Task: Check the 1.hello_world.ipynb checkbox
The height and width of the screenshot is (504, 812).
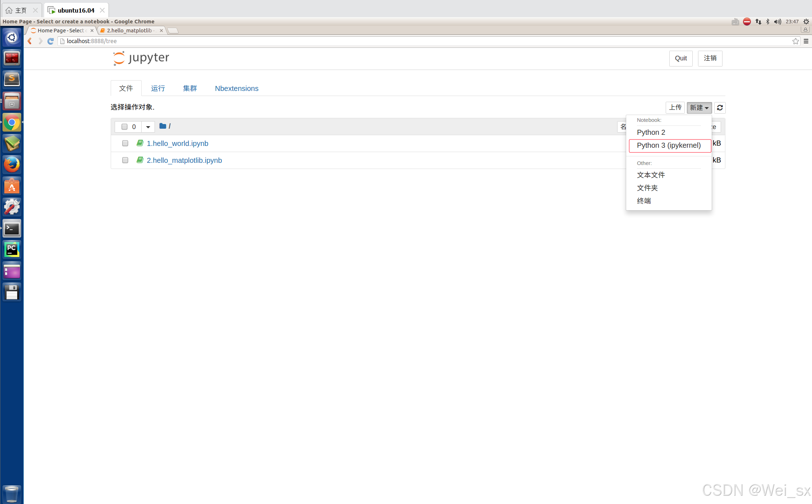Action: click(x=125, y=143)
